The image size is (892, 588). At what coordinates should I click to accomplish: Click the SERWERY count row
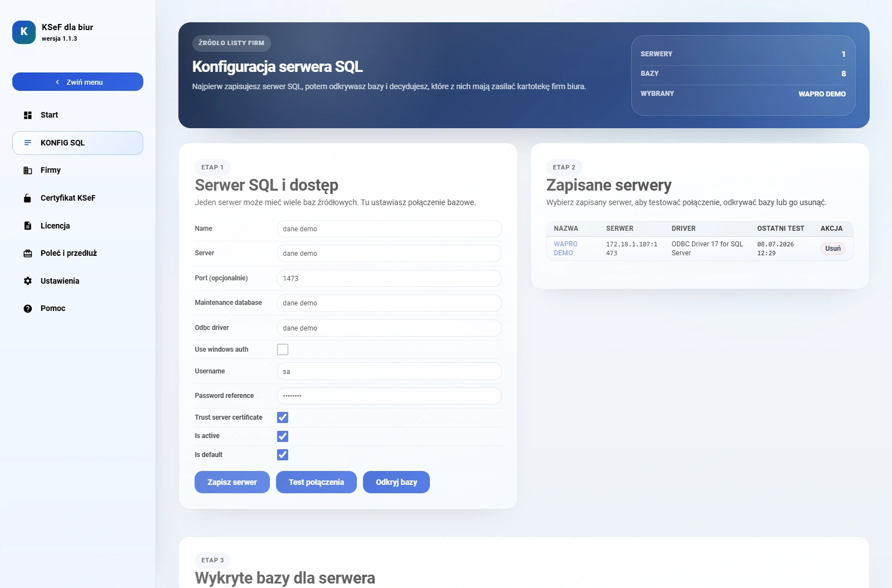(x=743, y=54)
